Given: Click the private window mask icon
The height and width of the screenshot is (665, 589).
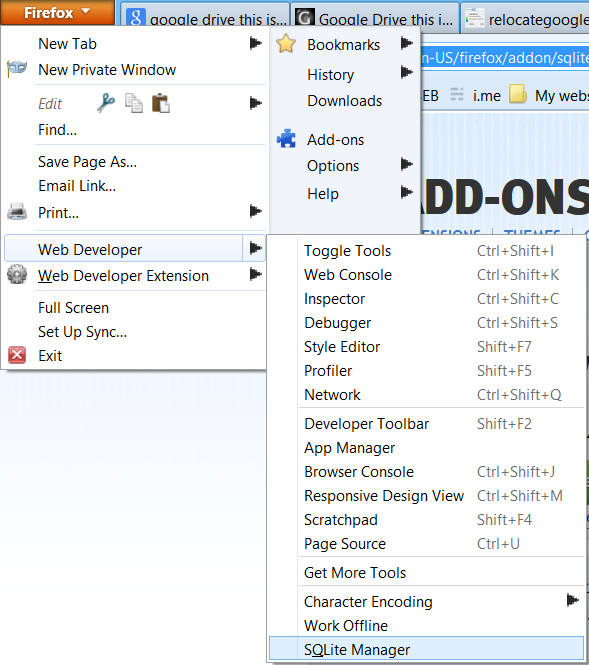Looking at the screenshot, I should [x=17, y=69].
